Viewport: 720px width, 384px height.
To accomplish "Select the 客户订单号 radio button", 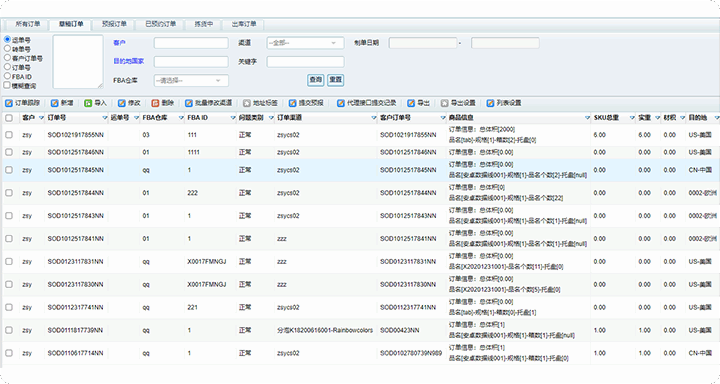I will [7, 58].
